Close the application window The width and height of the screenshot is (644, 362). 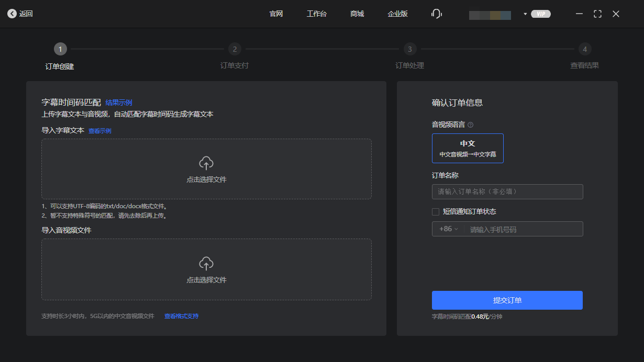click(616, 14)
